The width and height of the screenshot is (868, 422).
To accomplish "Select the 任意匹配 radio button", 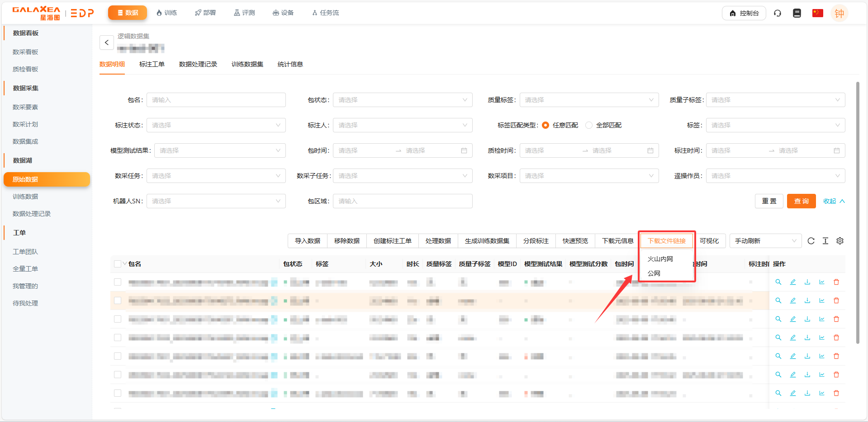I will 545,125.
